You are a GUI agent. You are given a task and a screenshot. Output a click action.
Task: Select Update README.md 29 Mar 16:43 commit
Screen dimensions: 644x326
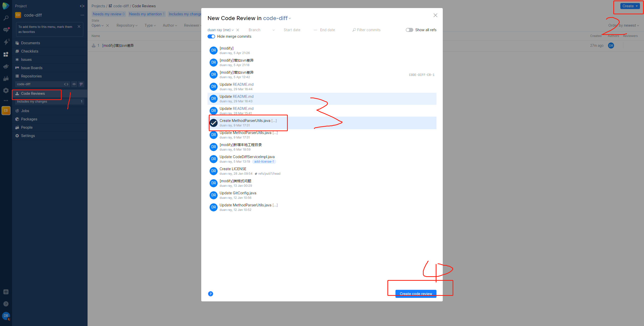coord(322,99)
